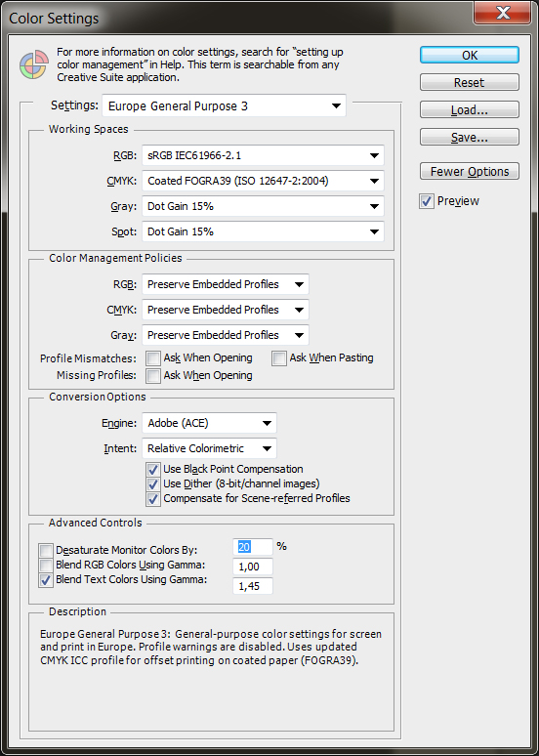Open the Engine dropdown
The image size is (539, 756).
click(209, 423)
